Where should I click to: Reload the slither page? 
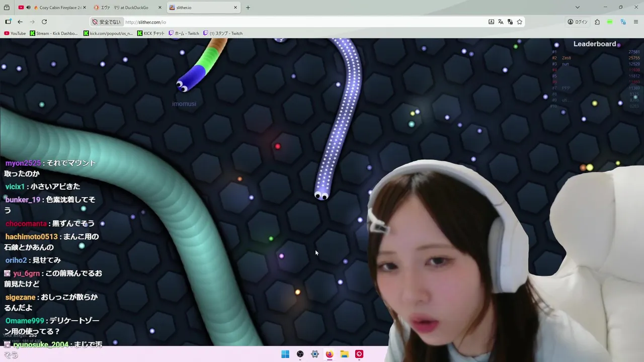[x=44, y=22]
